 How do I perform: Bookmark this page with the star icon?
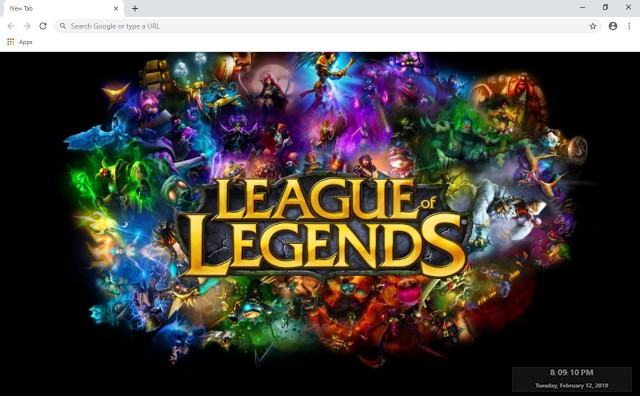593,26
